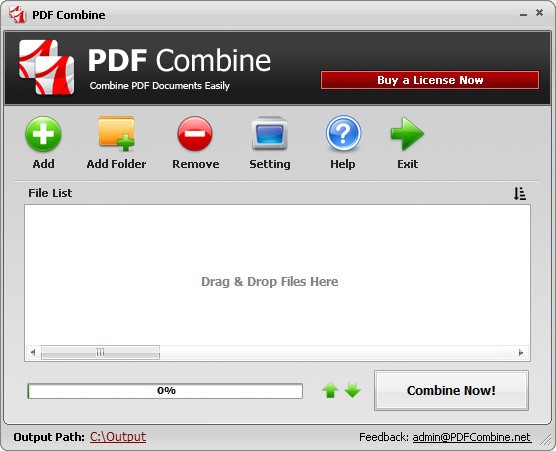Screen dimensions: 556x451
Task: Click the 0% progress bar
Action: coord(165,391)
